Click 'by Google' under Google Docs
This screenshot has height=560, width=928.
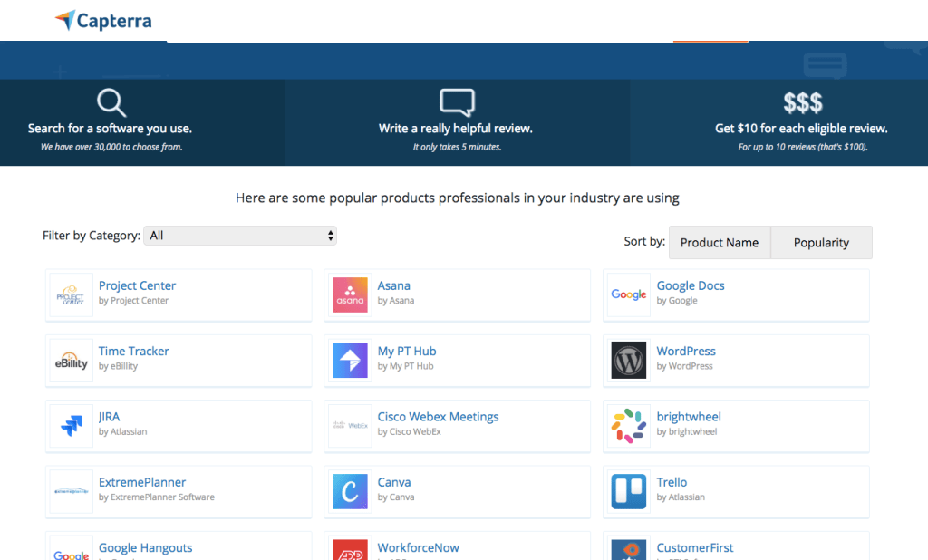click(x=677, y=301)
